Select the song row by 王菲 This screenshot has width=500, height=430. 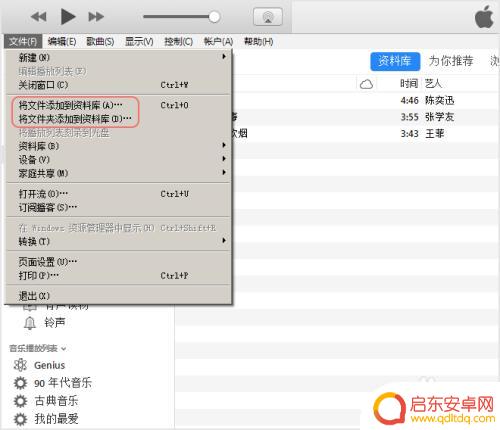point(366,134)
